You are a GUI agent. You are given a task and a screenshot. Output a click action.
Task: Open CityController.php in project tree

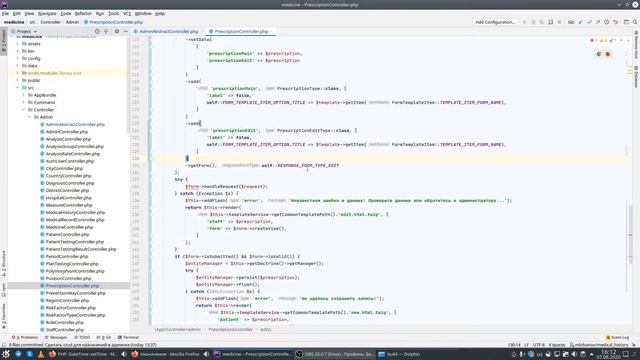pyautogui.click(x=64, y=169)
